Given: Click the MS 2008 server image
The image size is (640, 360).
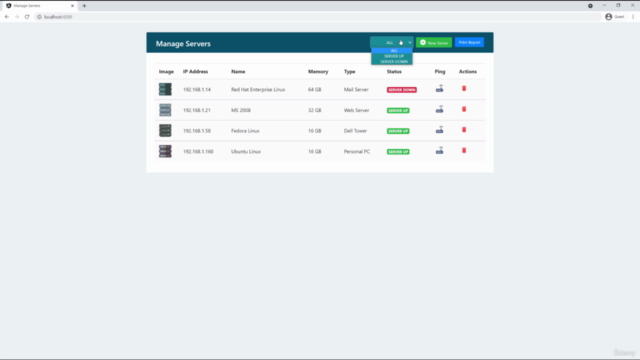Looking at the screenshot, I should (165, 110).
